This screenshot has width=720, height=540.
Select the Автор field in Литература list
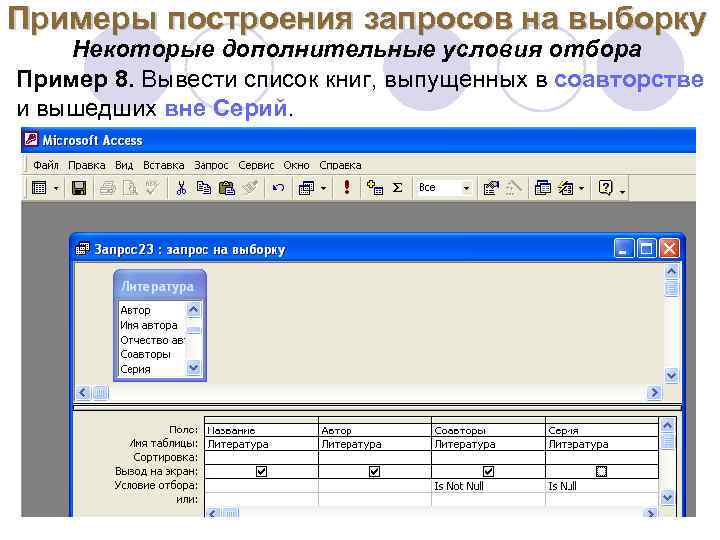152,310
